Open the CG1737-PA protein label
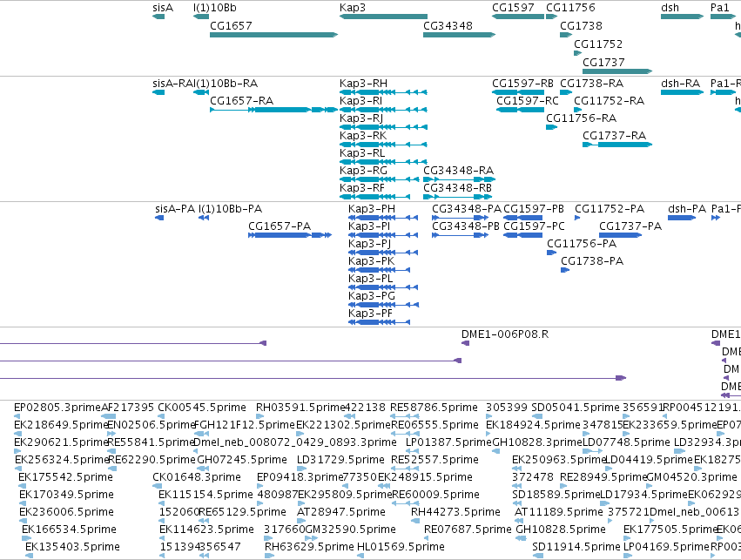741x560 pixels. pos(631,226)
